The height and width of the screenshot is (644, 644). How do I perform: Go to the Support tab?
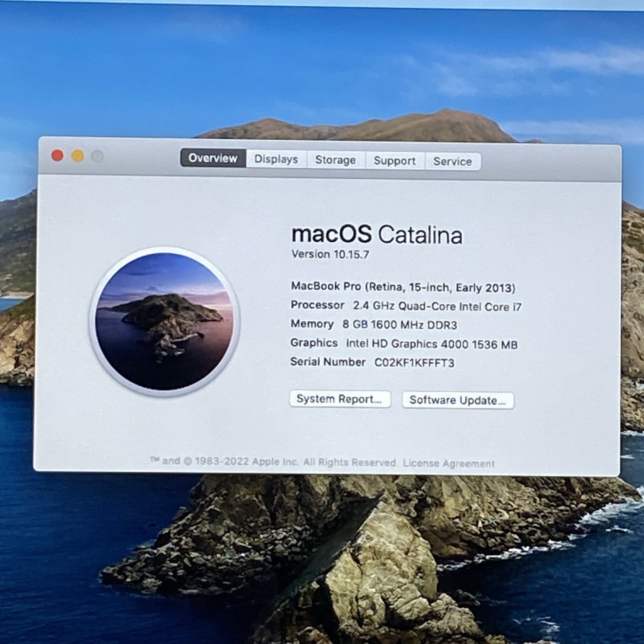point(394,161)
